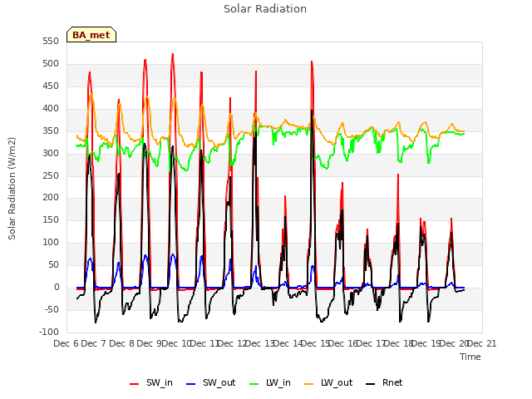Select the SW_in legend entry

coord(151,382)
